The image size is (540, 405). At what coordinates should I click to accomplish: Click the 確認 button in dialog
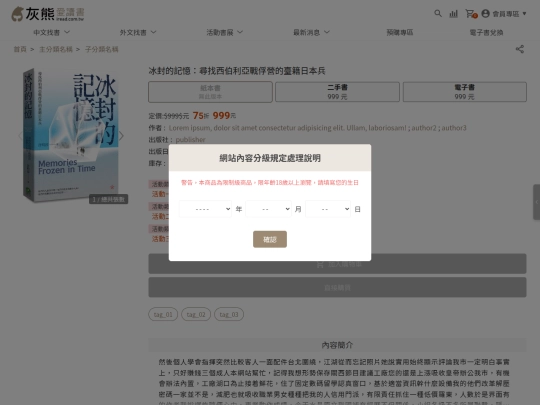(x=270, y=239)
